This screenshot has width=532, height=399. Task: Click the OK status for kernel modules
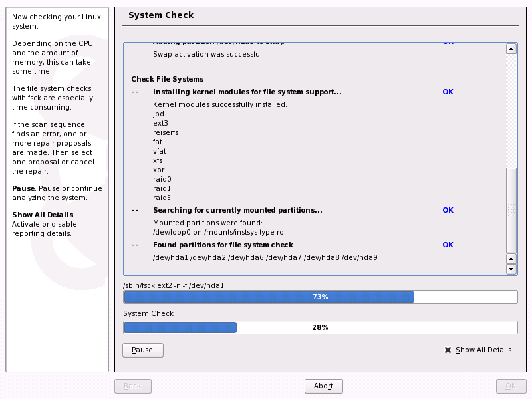click(448, 92)
